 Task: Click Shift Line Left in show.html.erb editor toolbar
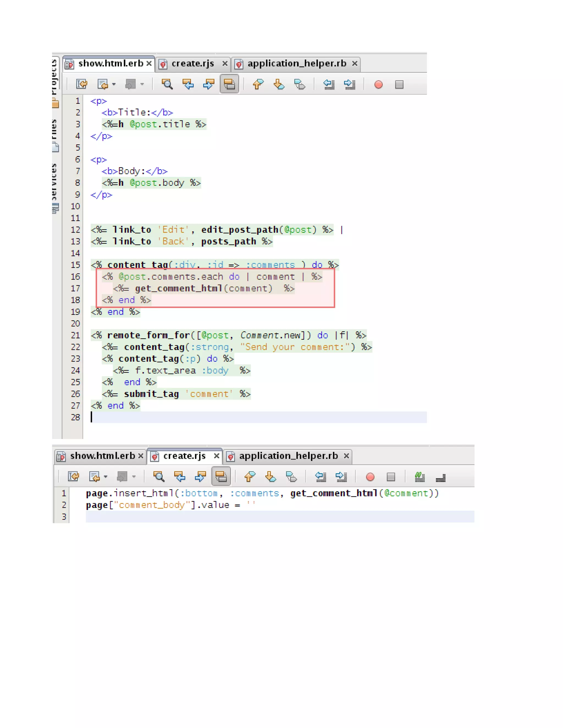[x=329, y=84]
